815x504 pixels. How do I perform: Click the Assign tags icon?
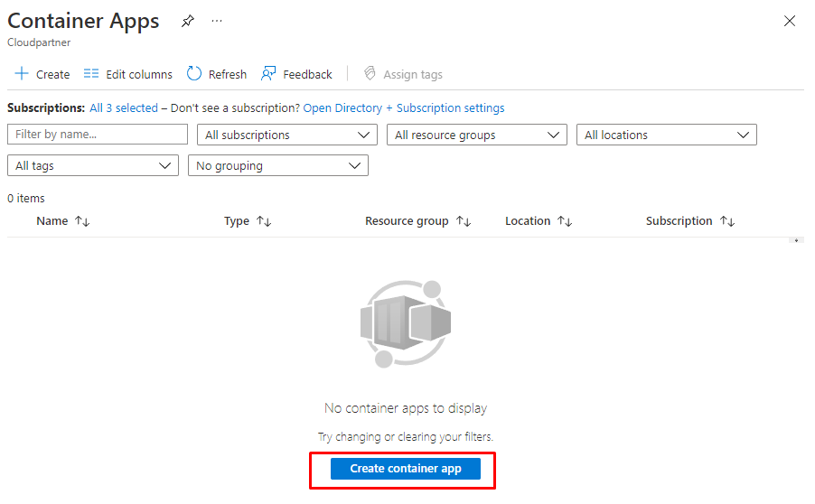(x=369, y=74)
